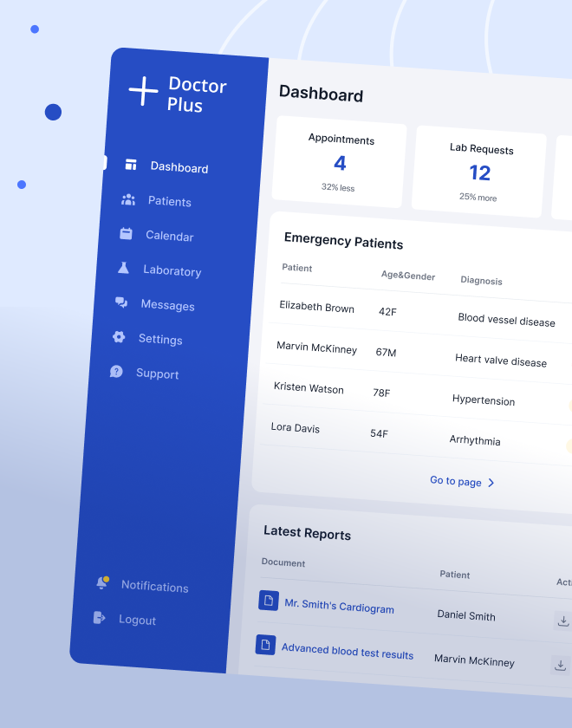This screenshot has height=728, width=572.
Task: Open the Support menu item
Action: point(158,374)
